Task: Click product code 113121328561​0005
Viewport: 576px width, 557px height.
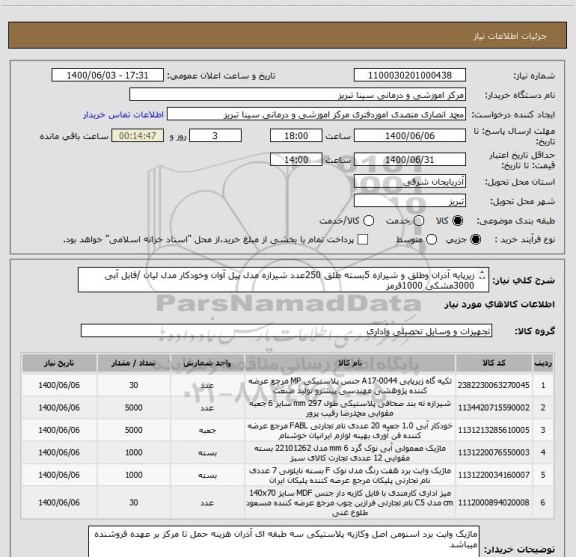Action: point(493,430)
